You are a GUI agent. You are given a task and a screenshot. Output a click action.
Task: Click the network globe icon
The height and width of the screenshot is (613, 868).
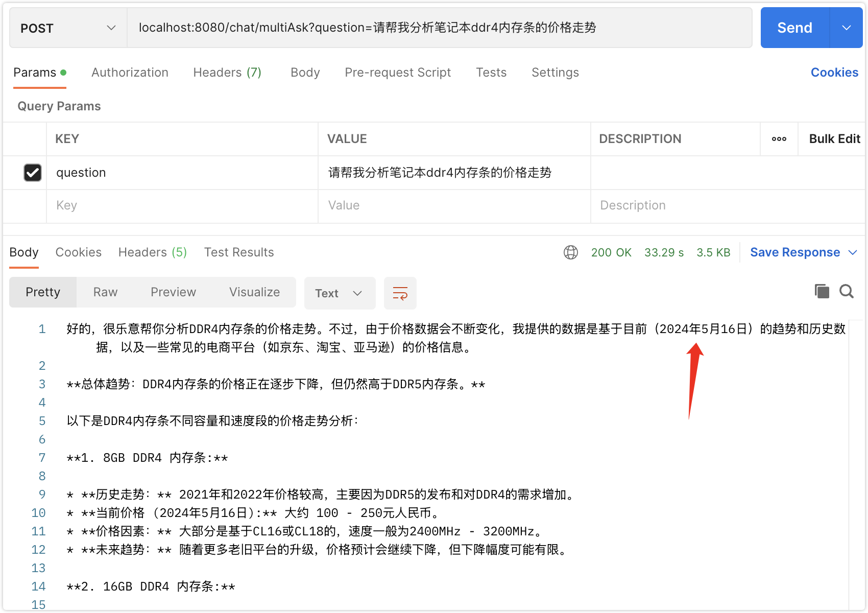coord(571,252)
